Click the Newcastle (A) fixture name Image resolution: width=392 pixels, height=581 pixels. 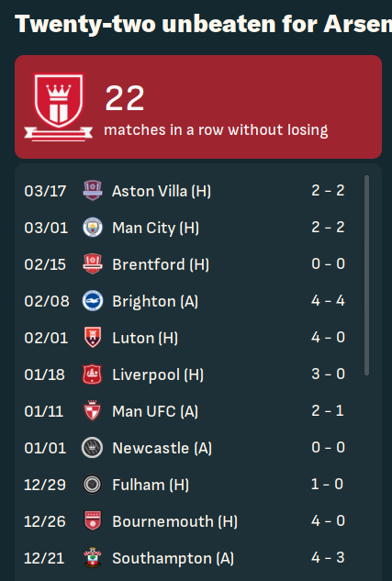tap(162, 448)
